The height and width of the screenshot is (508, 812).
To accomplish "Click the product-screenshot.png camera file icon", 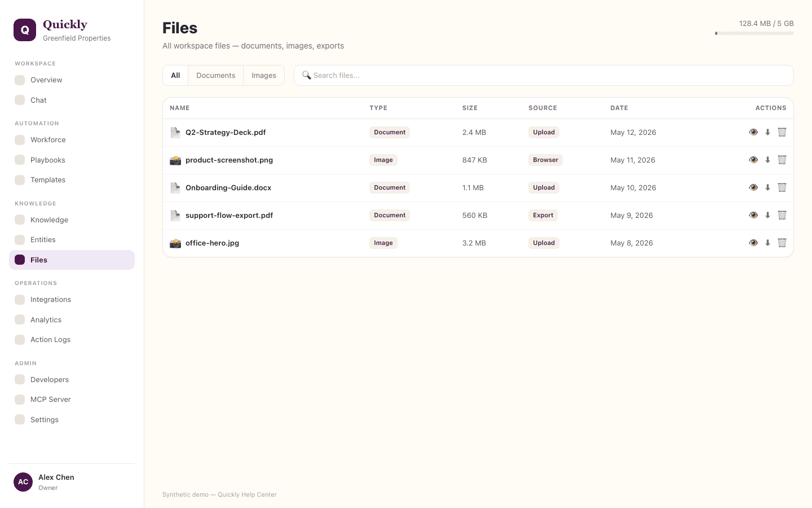I will [175, 160].
